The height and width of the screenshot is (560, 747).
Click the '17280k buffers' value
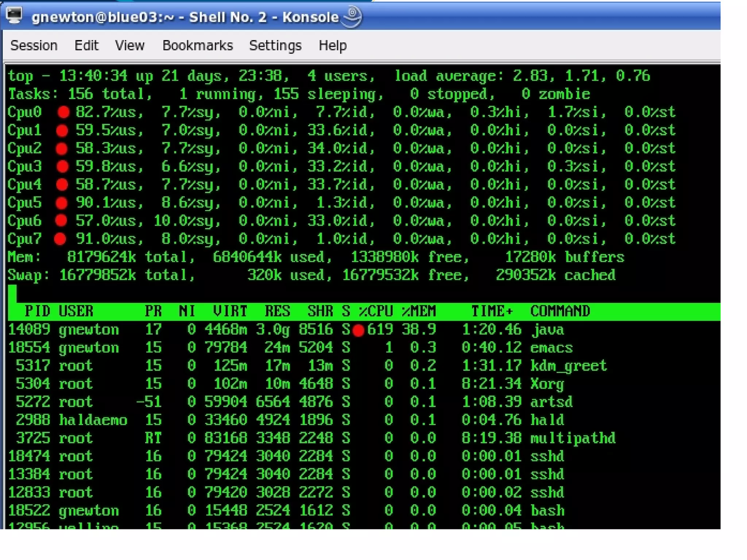565,257
